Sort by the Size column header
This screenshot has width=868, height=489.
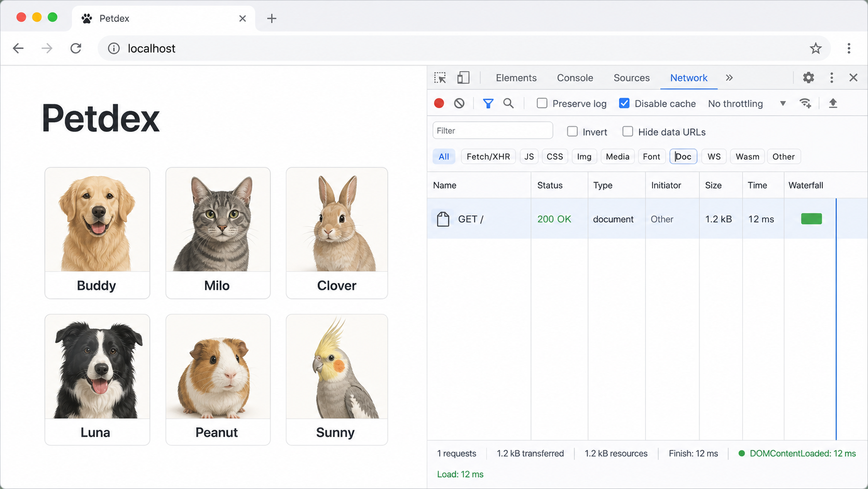tap(721, 185)
